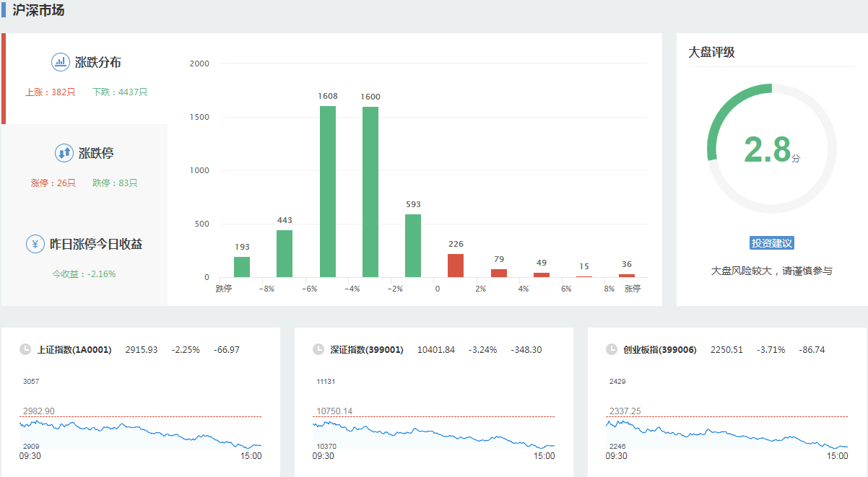
Task: Click the red bar labeled 226
Action: 456,266
